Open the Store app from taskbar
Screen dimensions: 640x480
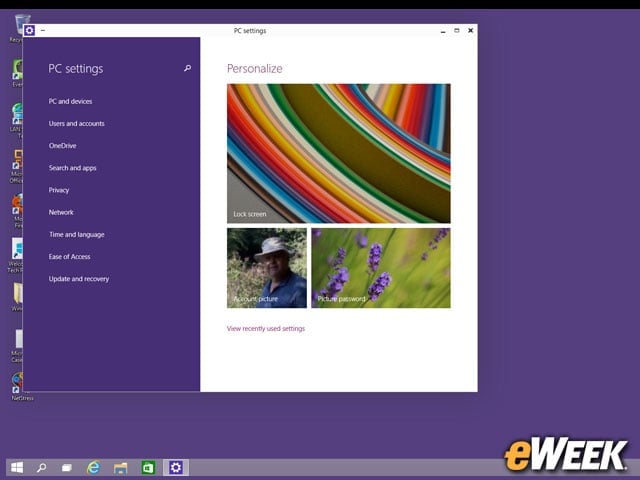tap(148, 467)
